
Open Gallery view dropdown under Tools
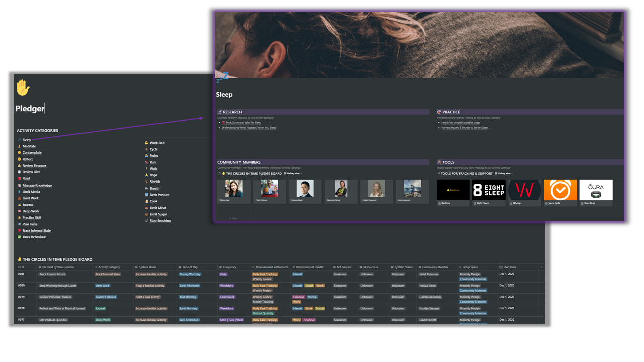click(x=504, y=173)
